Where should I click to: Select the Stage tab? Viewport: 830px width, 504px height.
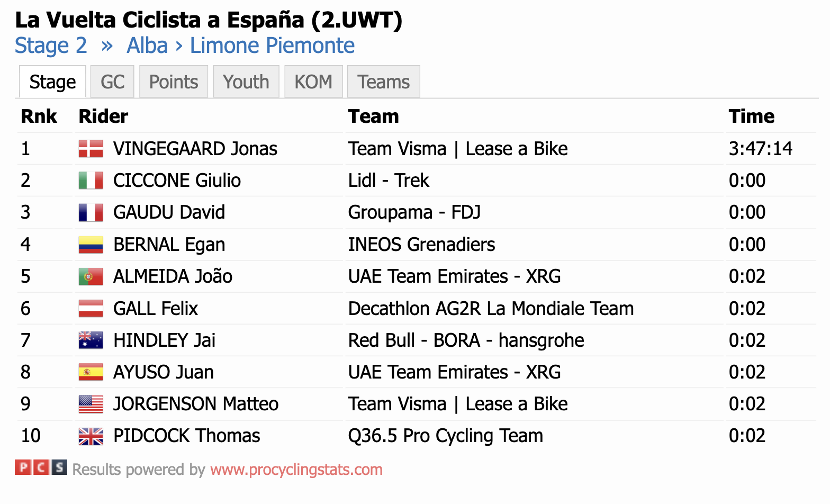[x=52, y=82]
